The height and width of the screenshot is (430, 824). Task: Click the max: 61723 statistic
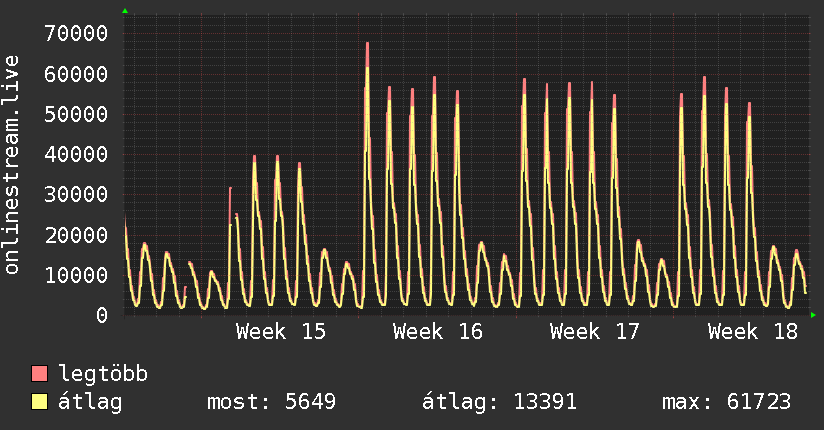pyautogui.click(x=726, y=402)
